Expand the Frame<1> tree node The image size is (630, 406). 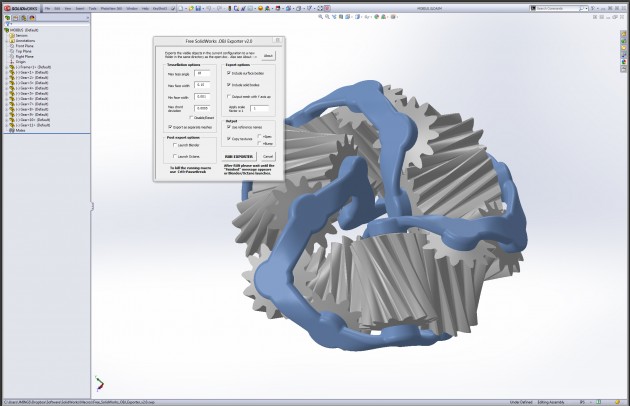[6, 67]
